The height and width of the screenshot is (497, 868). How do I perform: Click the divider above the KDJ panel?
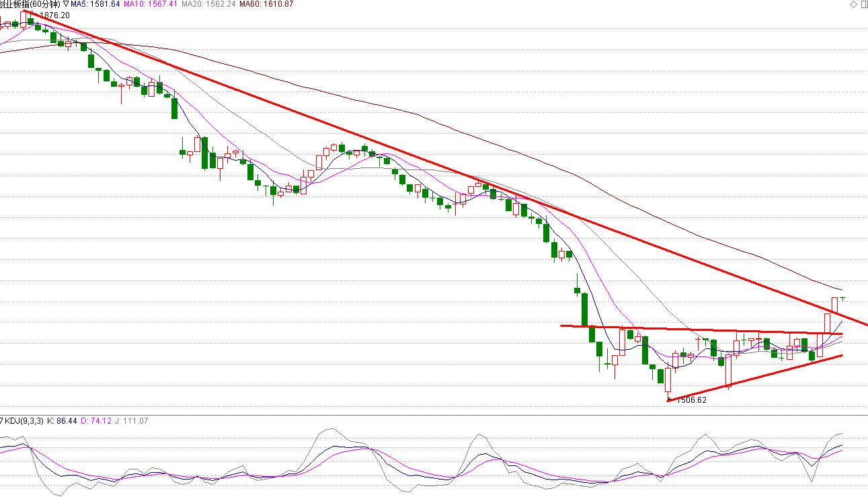434,415
